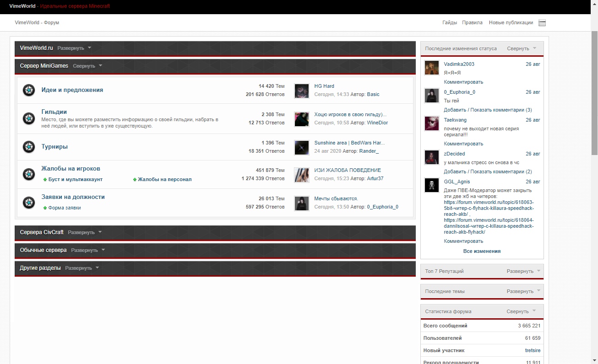Viewport: 598px width, 364px height.
Task: Click zDecided's avatar in status updates
Action: click(x=432, y=157)
